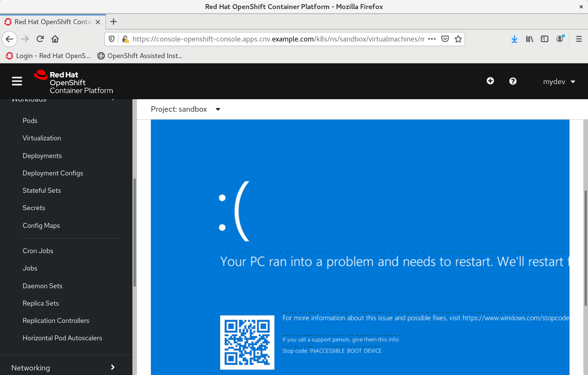Go to Firefox home page icon
This screenshot has width=588, height=375.
pyautogui.click(x=55, y=39)
